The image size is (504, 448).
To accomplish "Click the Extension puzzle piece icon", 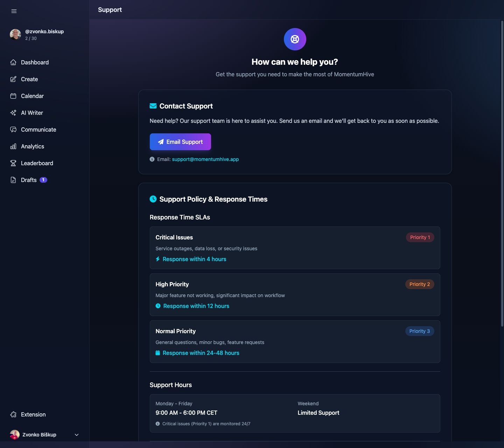I will (x=13, y=414).
